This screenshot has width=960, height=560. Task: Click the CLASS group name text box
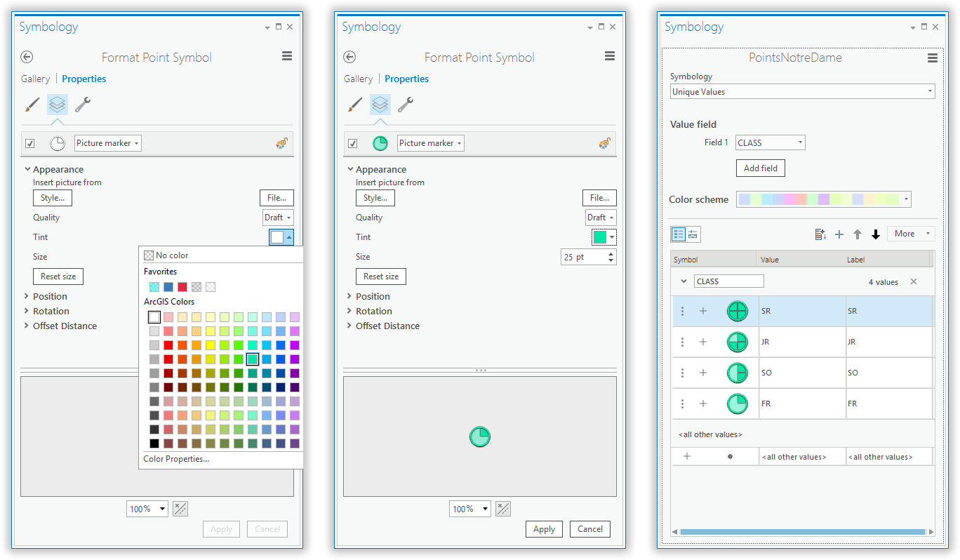tap(729, 281)
